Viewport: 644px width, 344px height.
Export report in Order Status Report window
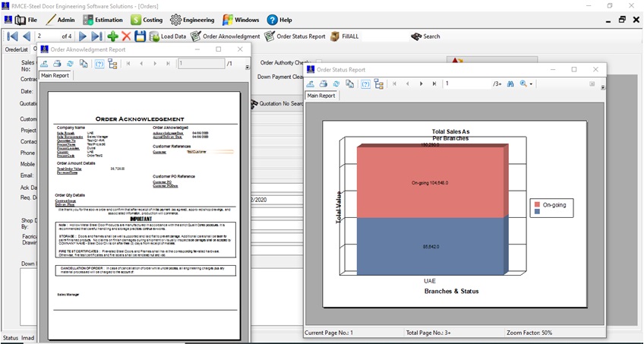click(x=311, y=84)
